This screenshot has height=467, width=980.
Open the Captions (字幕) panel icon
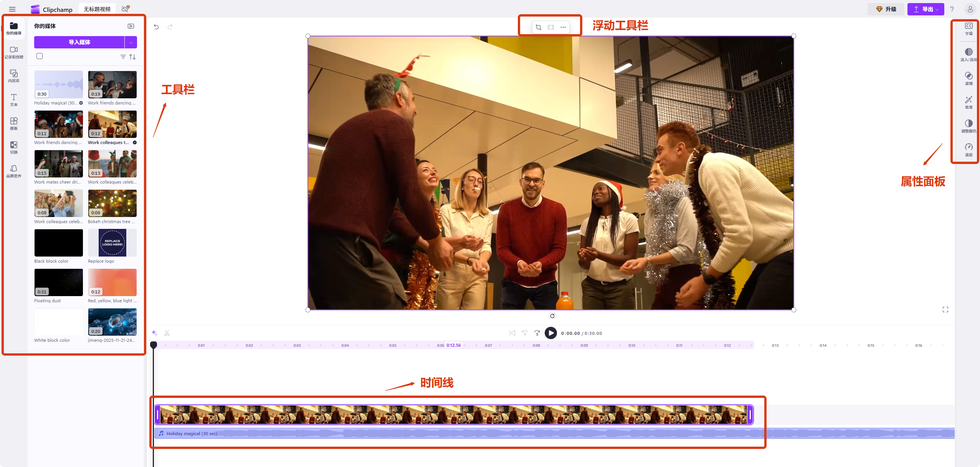click(x=968, y=28)
